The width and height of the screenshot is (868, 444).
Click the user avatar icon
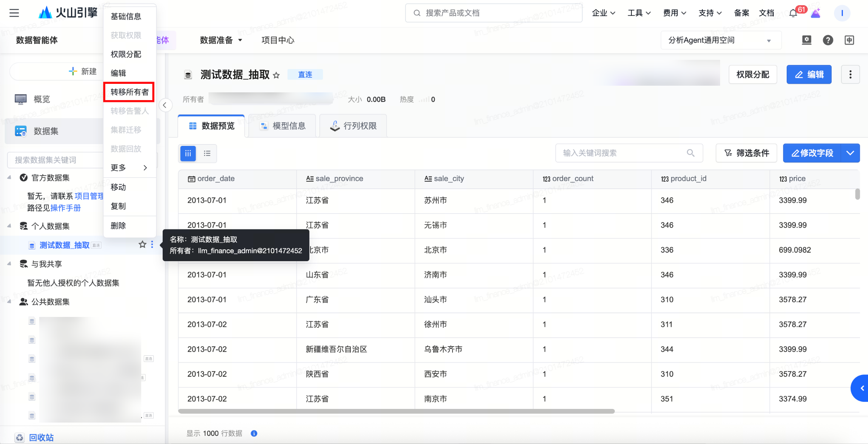click(x=842, y=13)
